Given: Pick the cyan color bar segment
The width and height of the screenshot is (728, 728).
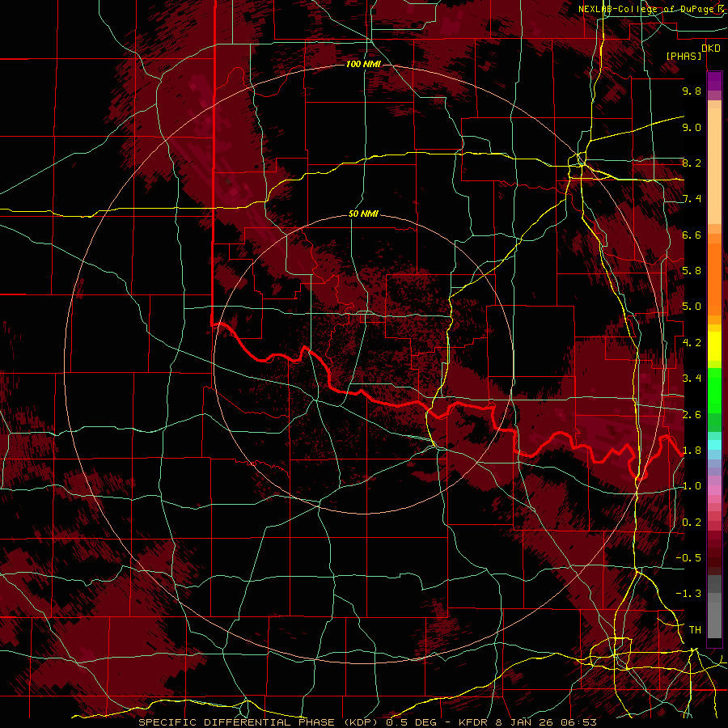Looking at the screenshot, I should (x=714, y=445).
